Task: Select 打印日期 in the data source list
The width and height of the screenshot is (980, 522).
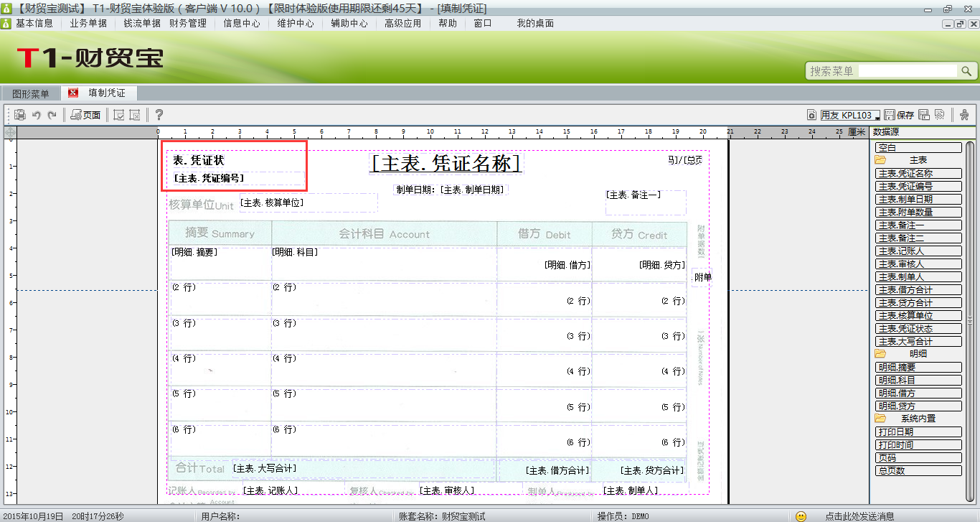Action: pyautogui.click(x=918, y=432)
